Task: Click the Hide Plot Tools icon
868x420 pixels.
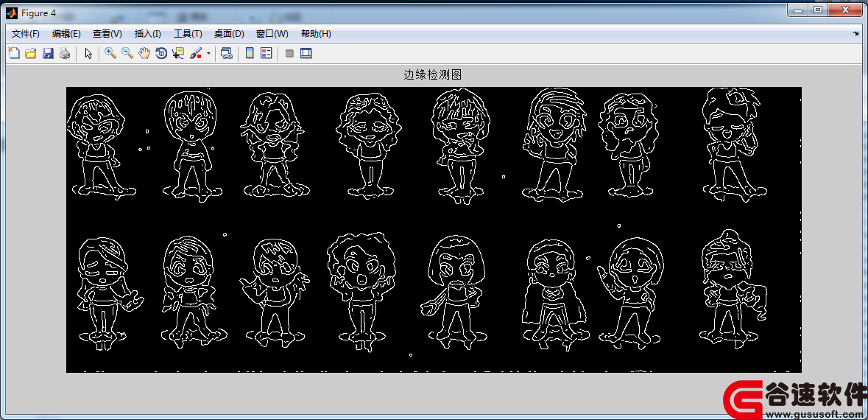Action: [289, 53]
